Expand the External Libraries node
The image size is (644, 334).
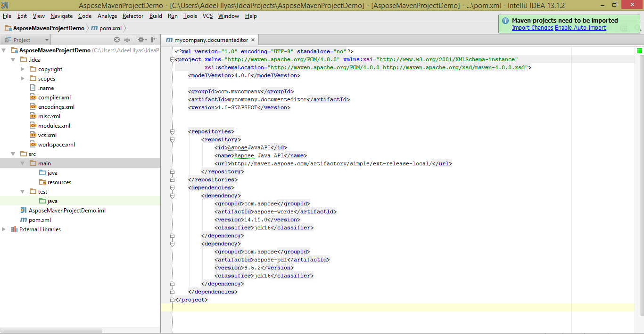pos(4,229)
